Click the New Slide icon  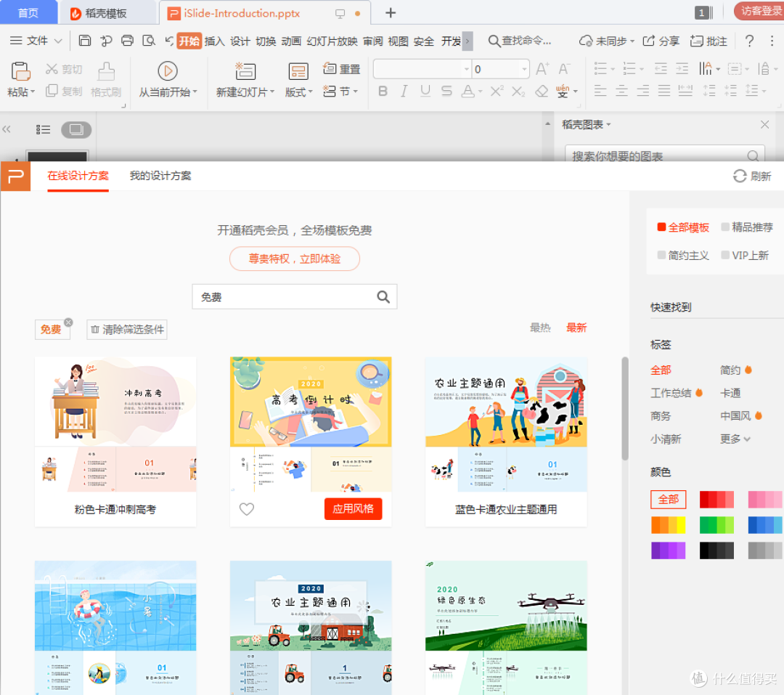pos(245,71)
